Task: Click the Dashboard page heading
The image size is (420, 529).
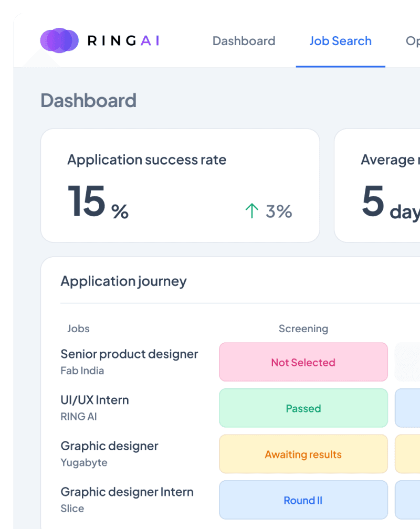Action: click(88, 101)
